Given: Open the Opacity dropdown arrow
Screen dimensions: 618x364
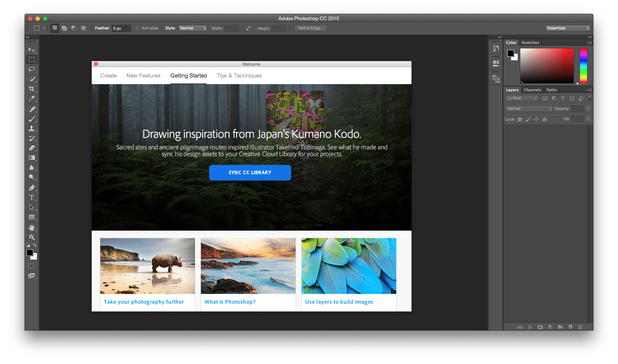Looking at the screenshot, I should tap(588, 109).
